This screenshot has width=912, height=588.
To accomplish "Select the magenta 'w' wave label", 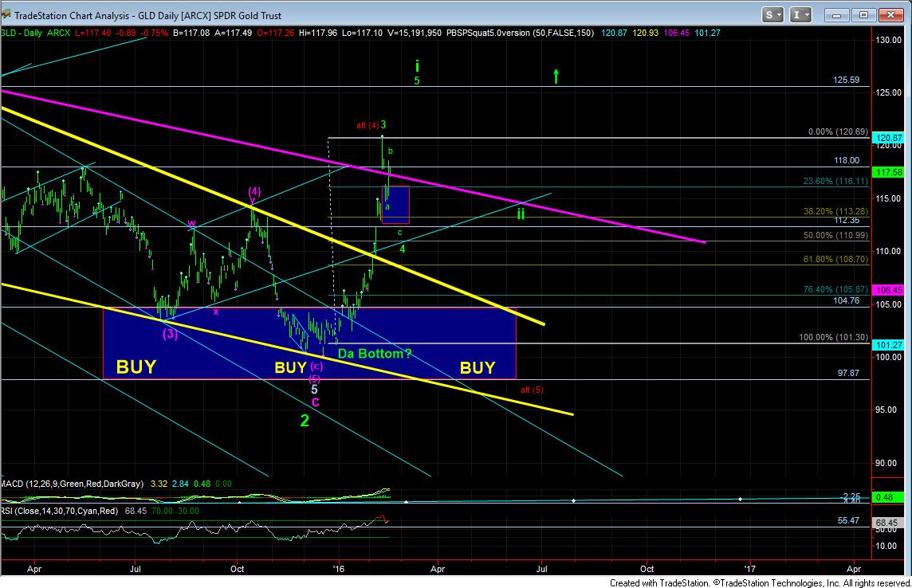I will [x=191, y=223].
